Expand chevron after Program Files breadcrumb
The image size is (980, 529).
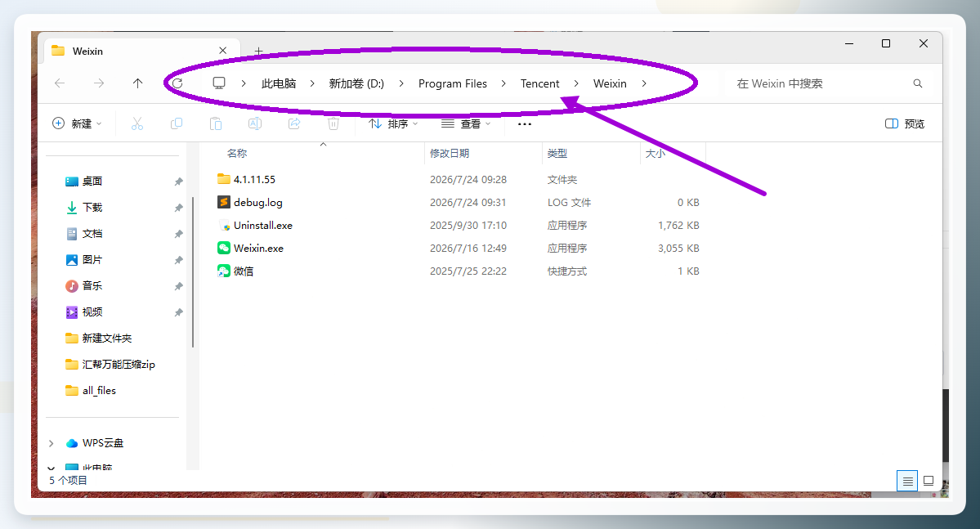pyautogui.click(x=503, y=83)
